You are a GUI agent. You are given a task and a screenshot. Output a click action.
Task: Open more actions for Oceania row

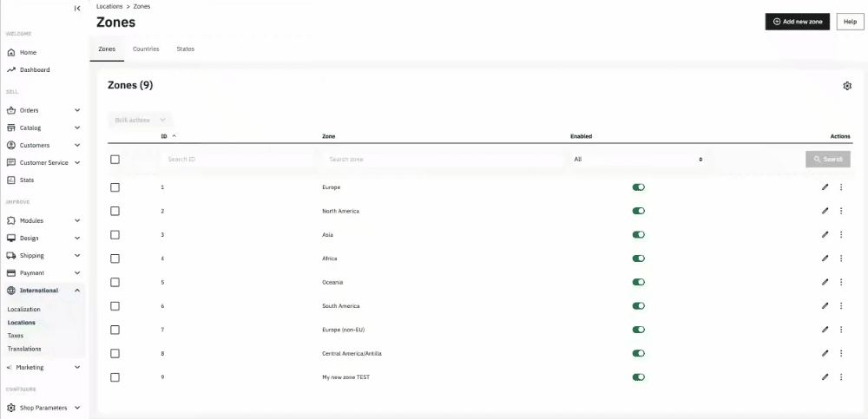[841, 282]
